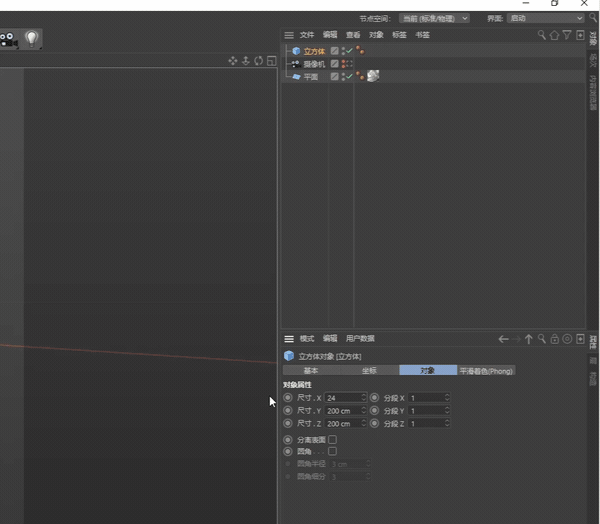Open the 模式 menu in Attribute Manager
Viewport: 600px width, 524px height.
[307, 338]
